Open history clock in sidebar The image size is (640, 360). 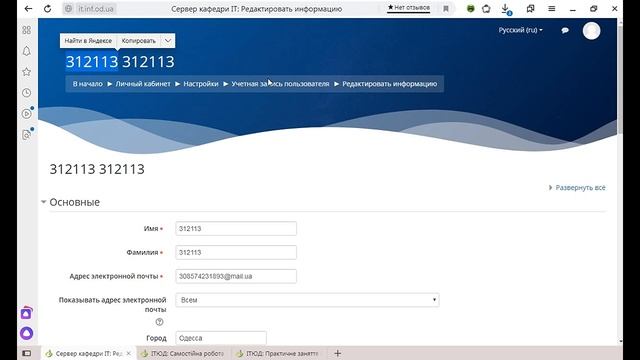pyautogui.click(x=27, y=93)
